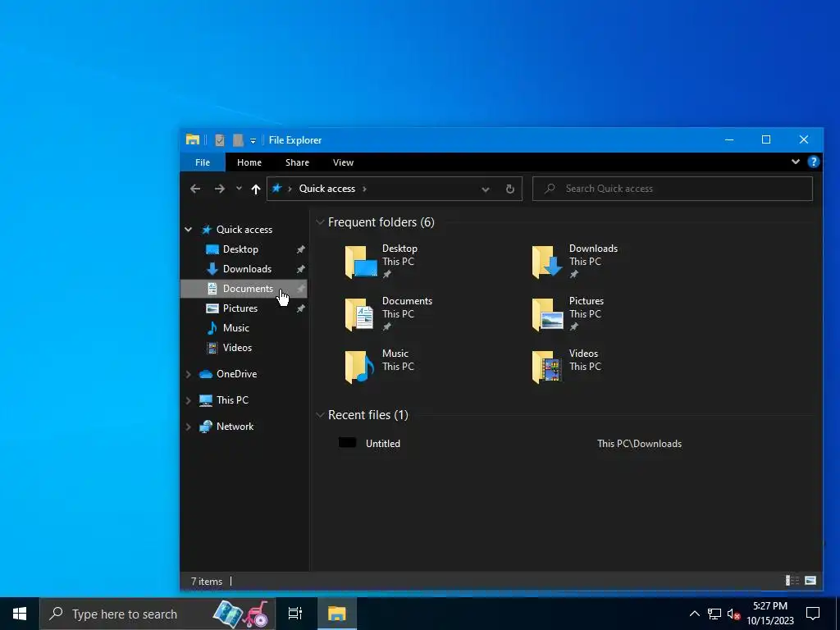Switch to the Home ribbon tab
The image size is (840, 630).
(x=249, y=162)
